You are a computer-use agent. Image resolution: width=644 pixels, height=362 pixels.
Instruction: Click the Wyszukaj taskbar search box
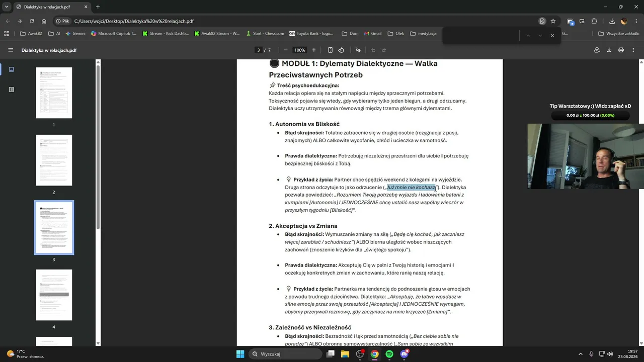pyautogui.click(x=286, y=354)
